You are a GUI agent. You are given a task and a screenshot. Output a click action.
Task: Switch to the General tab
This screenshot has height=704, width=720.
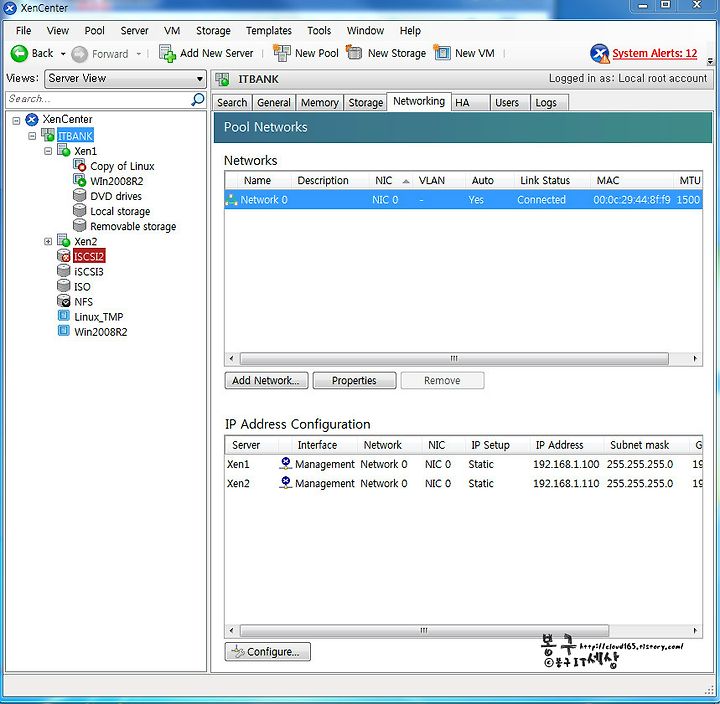(274, 102)
